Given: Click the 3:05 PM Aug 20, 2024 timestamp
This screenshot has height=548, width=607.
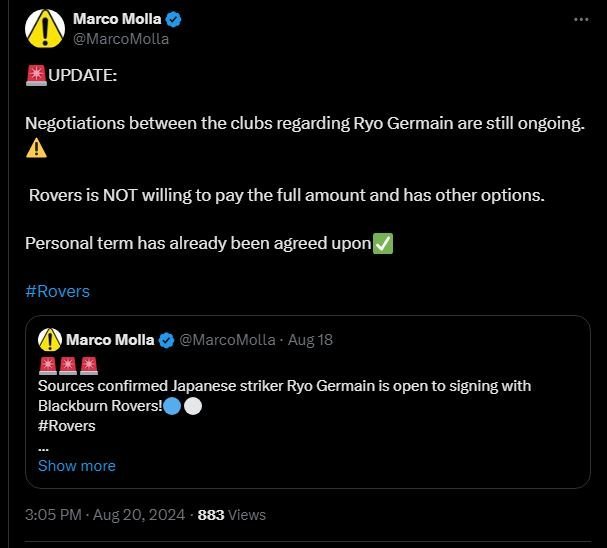Looking at the screenshot, I should [105, 515].
